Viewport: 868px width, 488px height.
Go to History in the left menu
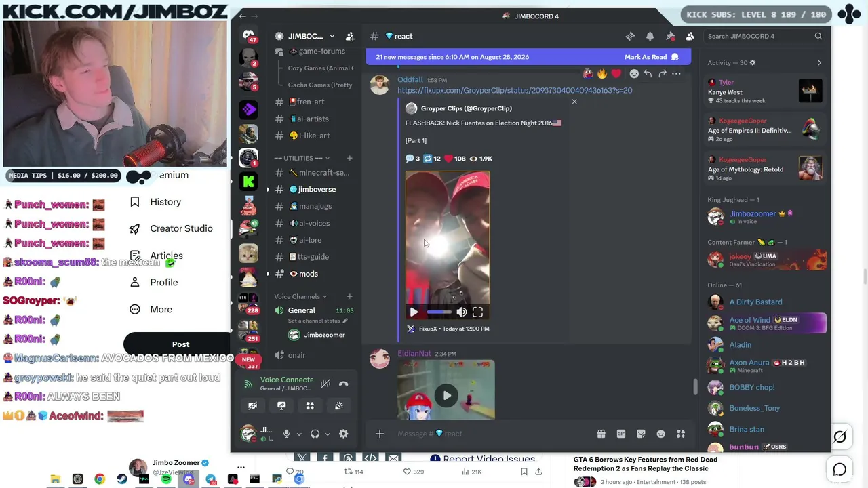coord(156,202)
